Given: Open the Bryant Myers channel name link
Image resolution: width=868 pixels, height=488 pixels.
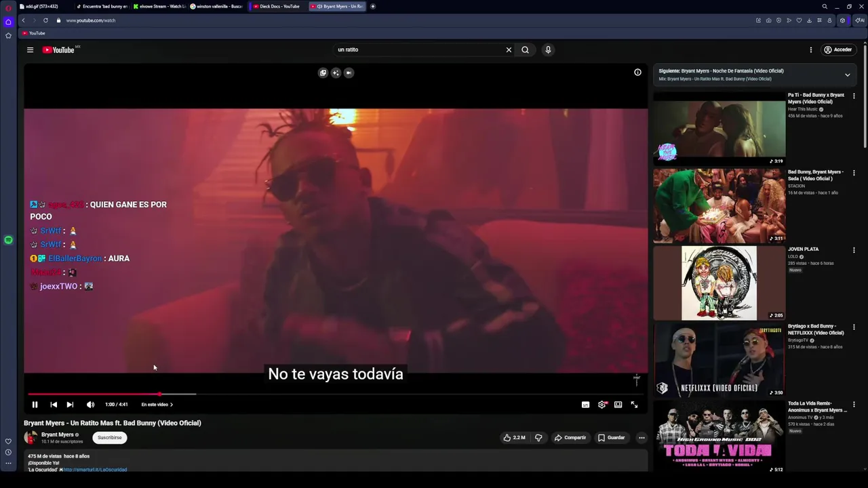Looking at the screenshot, I should pos(58,434).
